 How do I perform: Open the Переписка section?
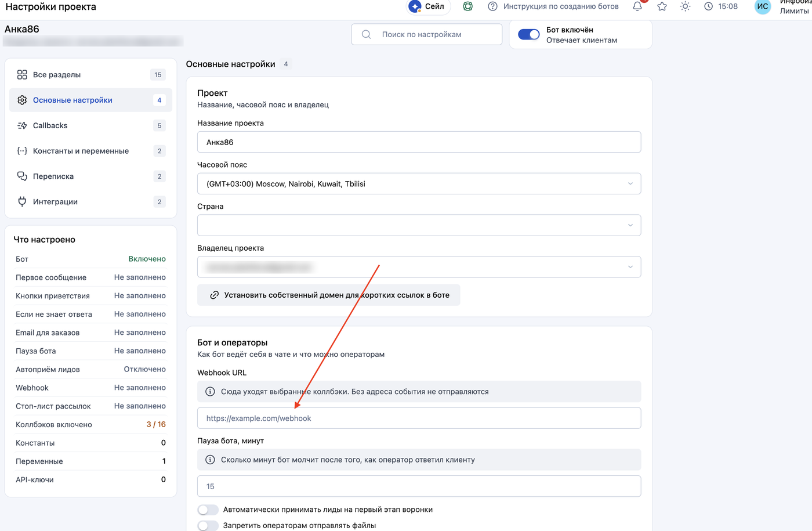(91, 176)
